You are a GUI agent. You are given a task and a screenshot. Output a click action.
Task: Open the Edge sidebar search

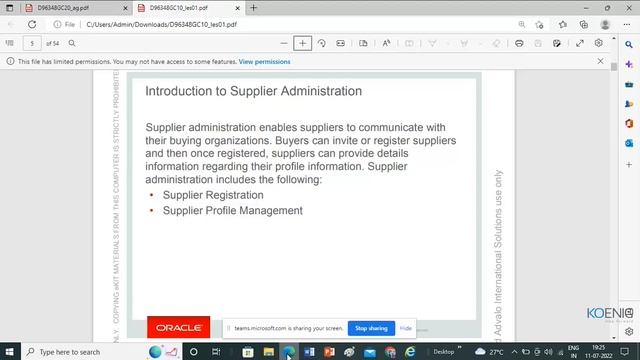click(x=629, y=44)
